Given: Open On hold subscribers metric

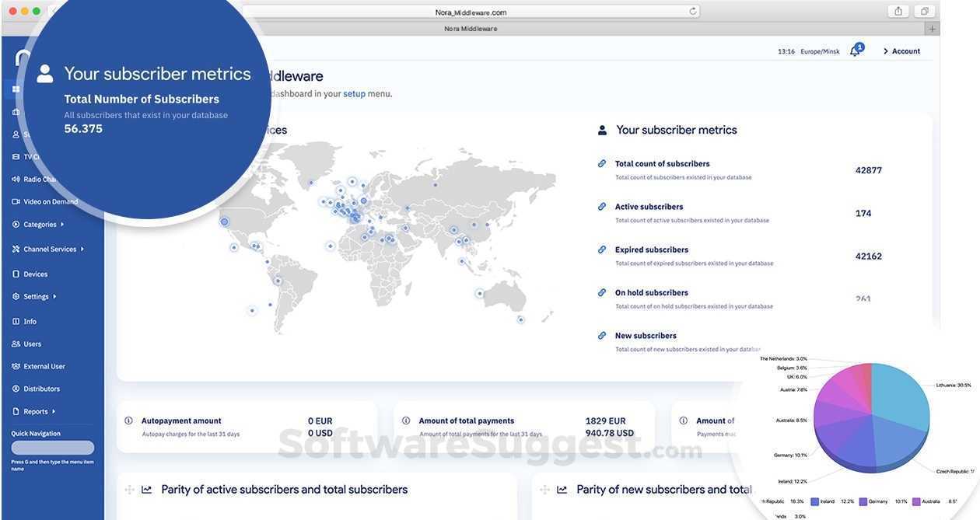Looking at the screenshot, I should pyautogui.click(x=652, y=293).
